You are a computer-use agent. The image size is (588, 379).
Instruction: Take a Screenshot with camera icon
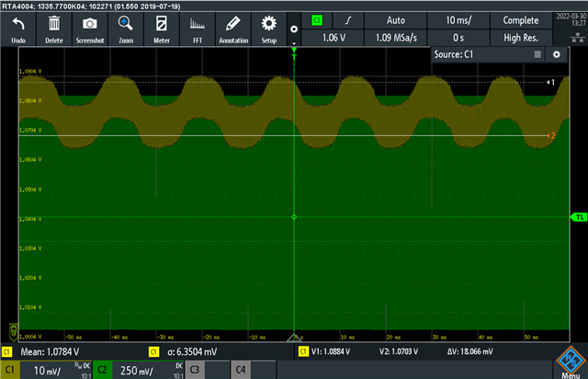[90, 29]
